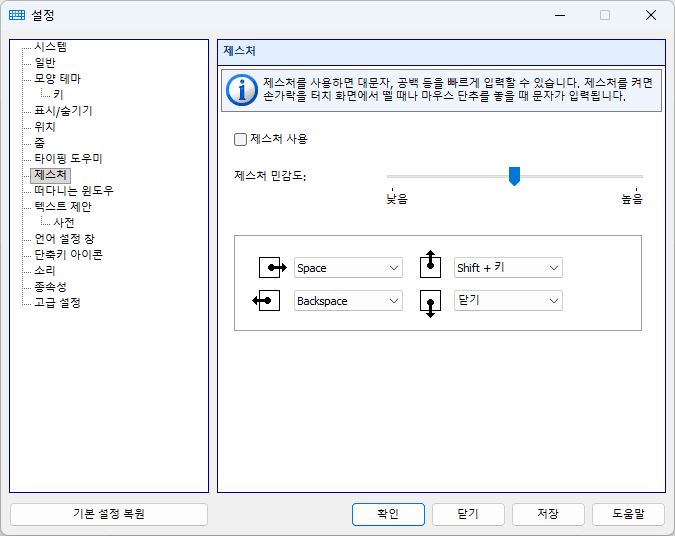
Task: Enable the 제스처 사용 checkbox
Action: click(240, 139)
